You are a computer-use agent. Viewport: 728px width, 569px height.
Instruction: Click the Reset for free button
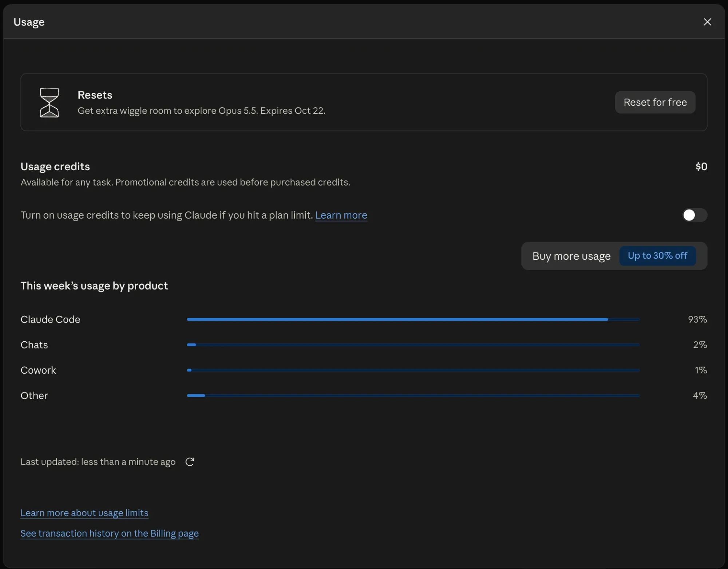(655, 102)
